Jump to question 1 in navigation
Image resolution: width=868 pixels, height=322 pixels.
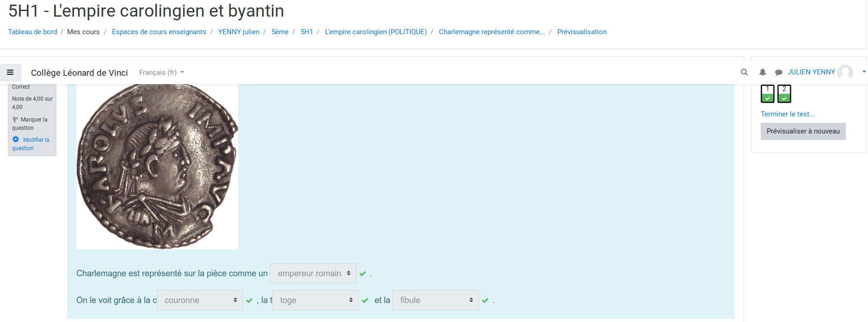pyautogui.click(x=768, y=94)
